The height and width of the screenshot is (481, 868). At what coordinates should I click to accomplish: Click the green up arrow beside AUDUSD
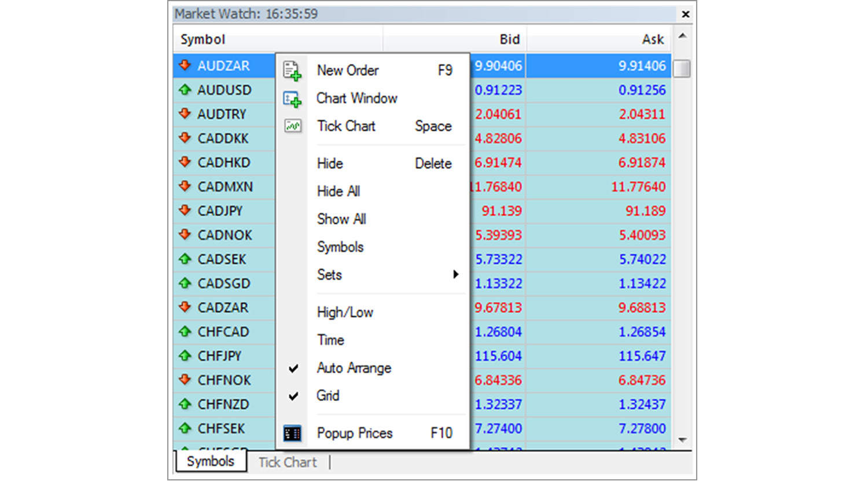[x=185, y=90]
